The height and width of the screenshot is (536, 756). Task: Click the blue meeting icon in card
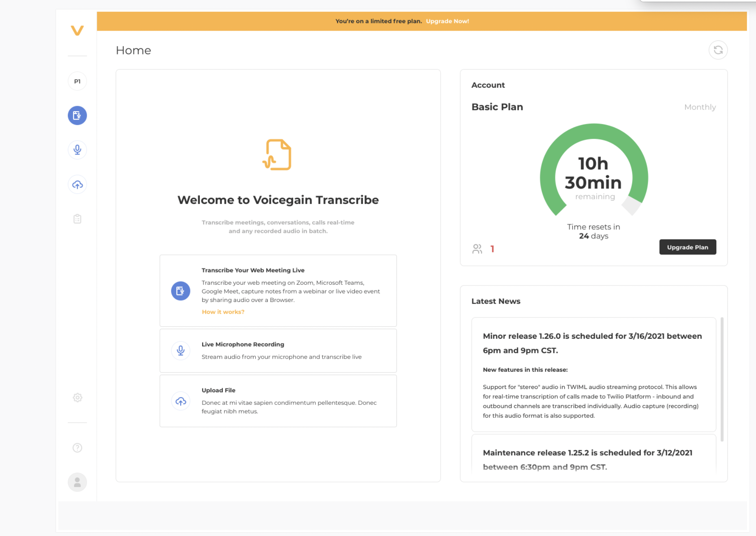(x=181, y=291)
